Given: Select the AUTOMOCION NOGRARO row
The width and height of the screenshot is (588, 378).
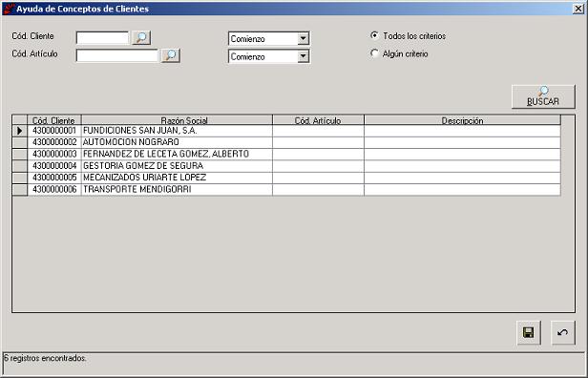Looking at the screenshot, I should pos(286,142).
